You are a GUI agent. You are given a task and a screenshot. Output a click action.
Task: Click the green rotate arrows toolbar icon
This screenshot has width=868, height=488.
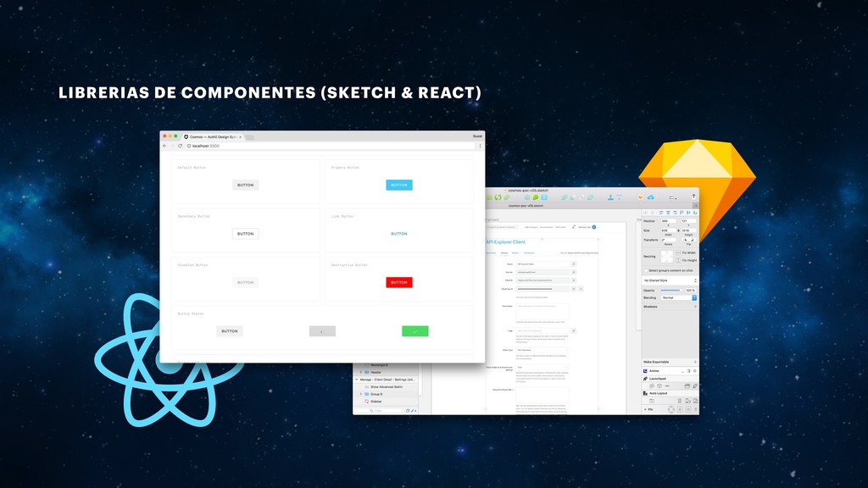coord(498,197)
